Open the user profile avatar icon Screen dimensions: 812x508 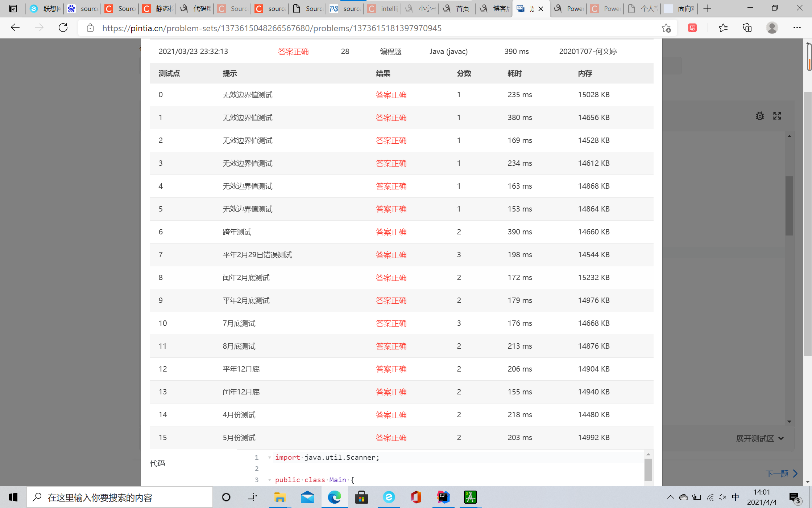click(772, 28)
